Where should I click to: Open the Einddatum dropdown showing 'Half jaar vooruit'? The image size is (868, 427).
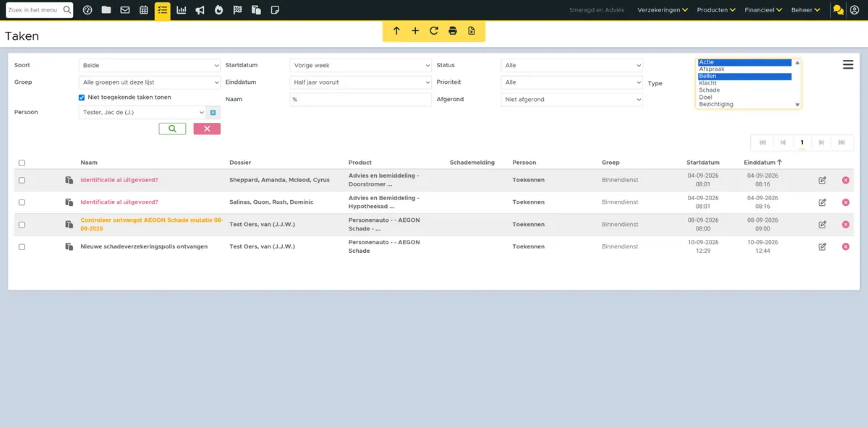coord(360,82)
